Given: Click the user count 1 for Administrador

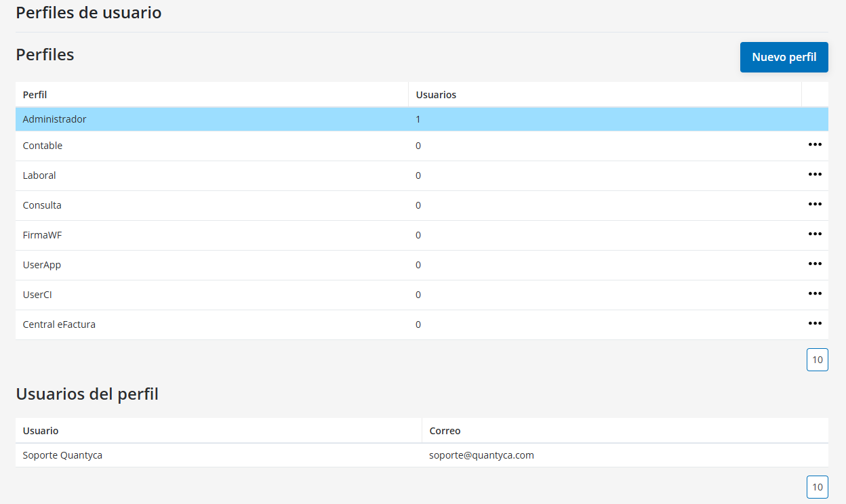Looking at the screenshot, I should (418, 119).
